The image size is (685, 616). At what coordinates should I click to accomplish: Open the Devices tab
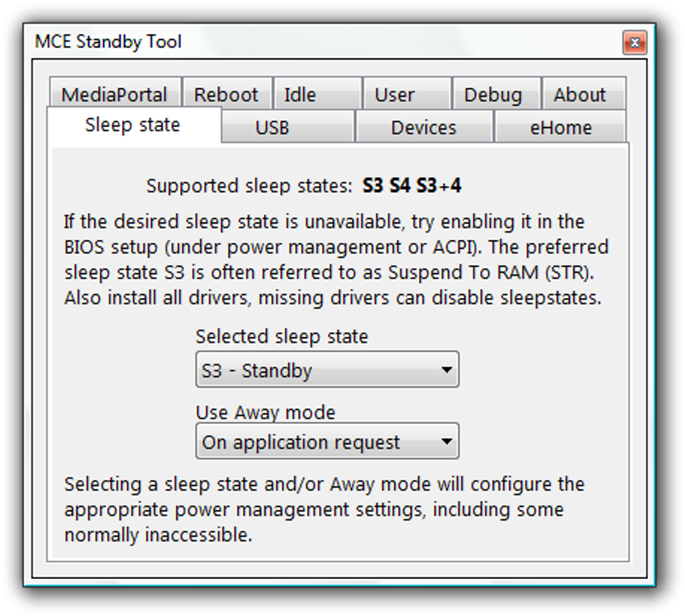pyautogui.click(x=423, y=127)
